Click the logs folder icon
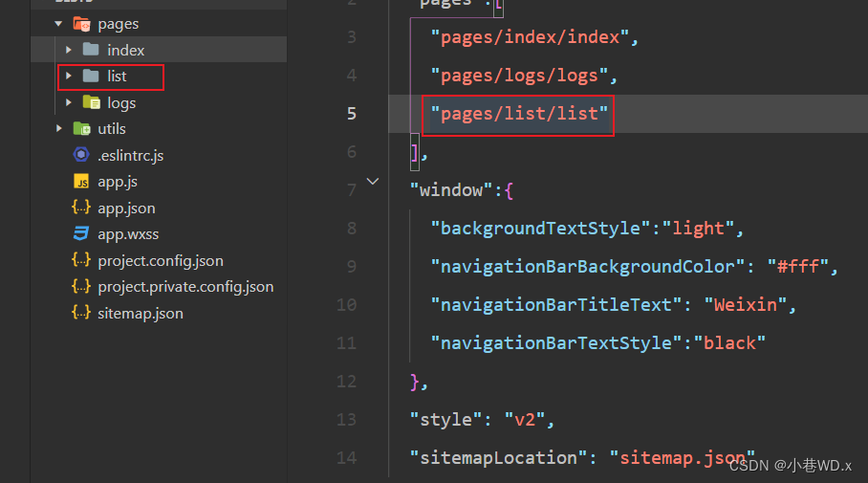The height and width of the screenshot is (483, 868). 92,102
